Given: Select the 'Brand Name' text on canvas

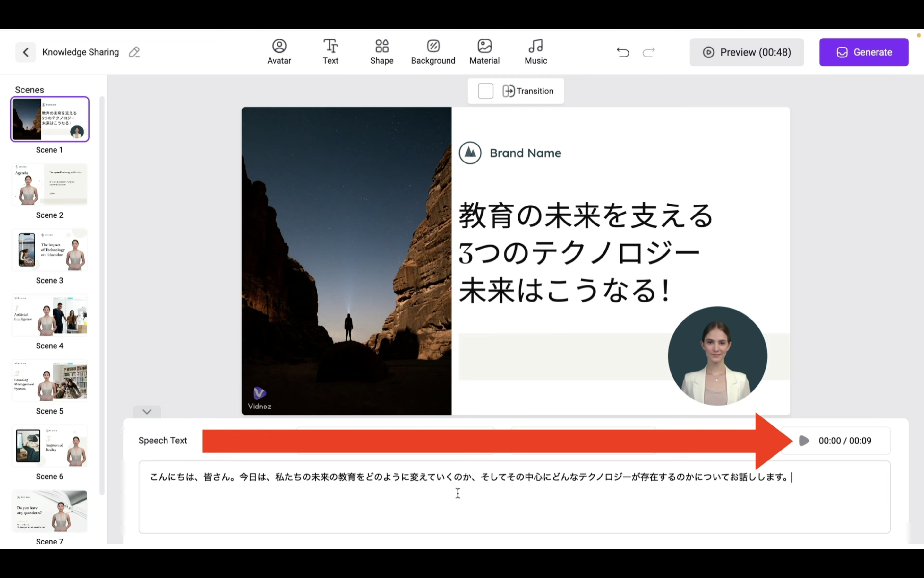Looking at the screenshot, I should point(526,153).
